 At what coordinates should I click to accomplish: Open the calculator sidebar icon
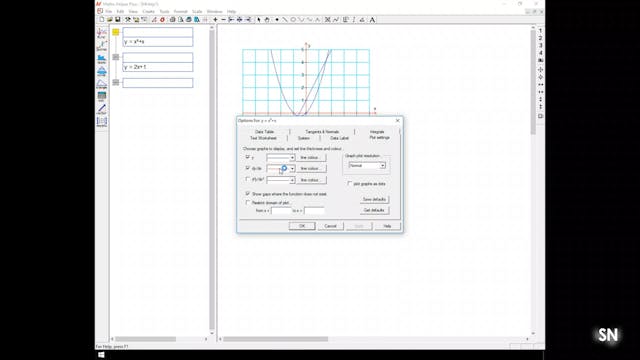pyautogui.click(x=102, y=96)
